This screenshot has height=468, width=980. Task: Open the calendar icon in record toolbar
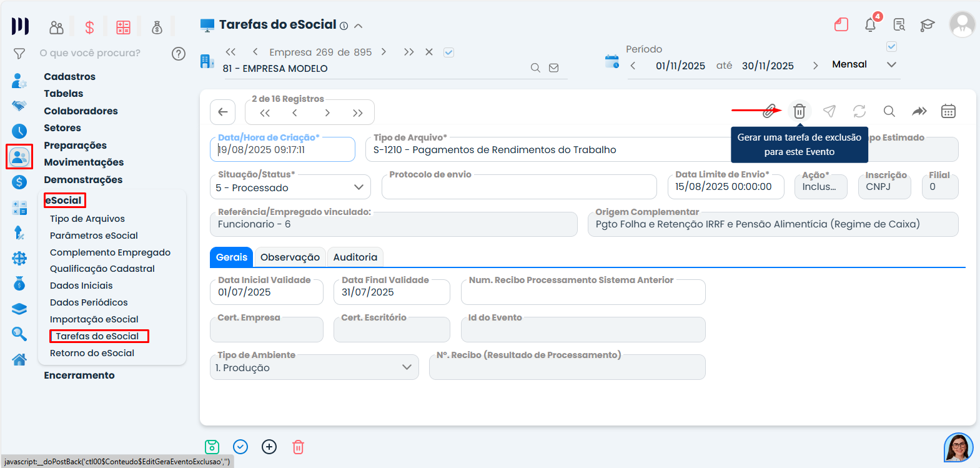(948, 111)
